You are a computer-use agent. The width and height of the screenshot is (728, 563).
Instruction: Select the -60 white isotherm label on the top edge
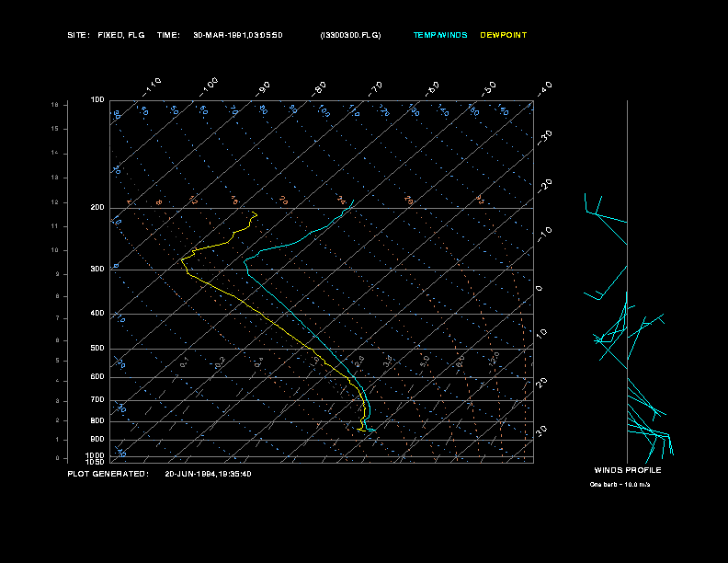click(x=432, y=89)
